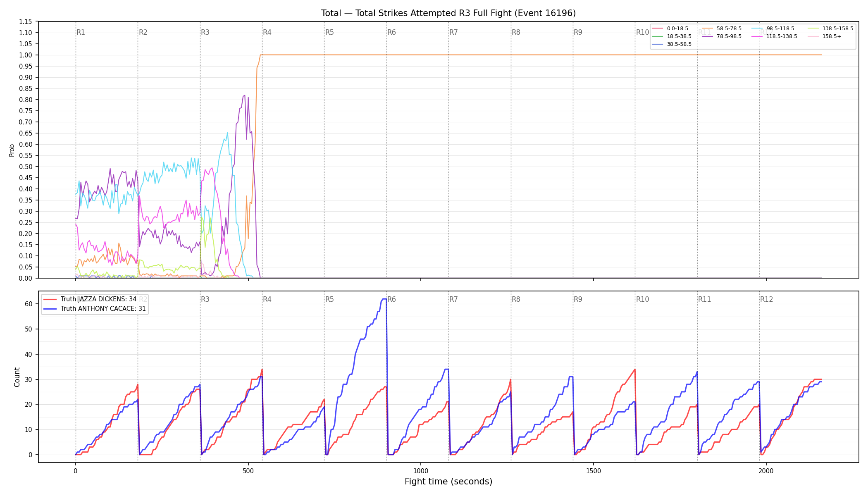Click the R3 round marker in the Count chart
The image size is (868, 496).
pyautogui.click(x=205, y=299)
